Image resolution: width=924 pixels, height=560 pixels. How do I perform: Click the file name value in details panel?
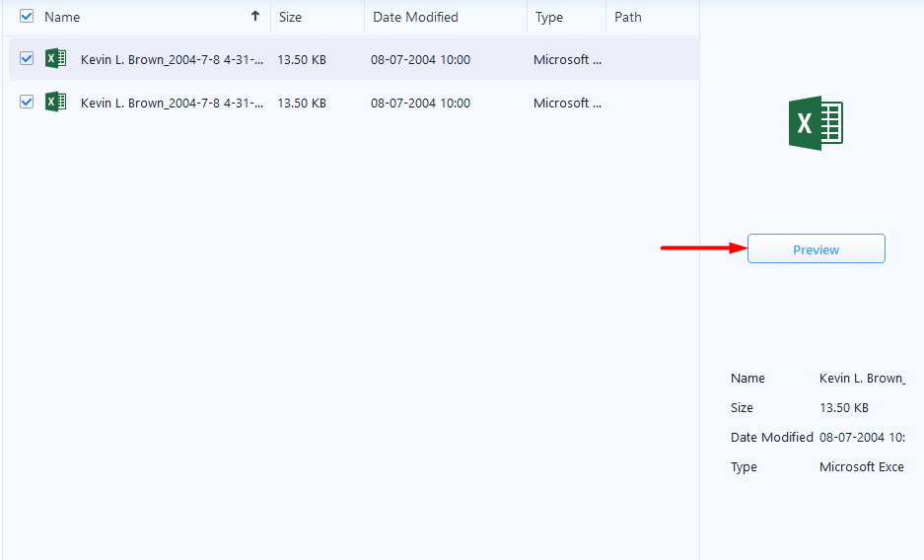(862, 379)
